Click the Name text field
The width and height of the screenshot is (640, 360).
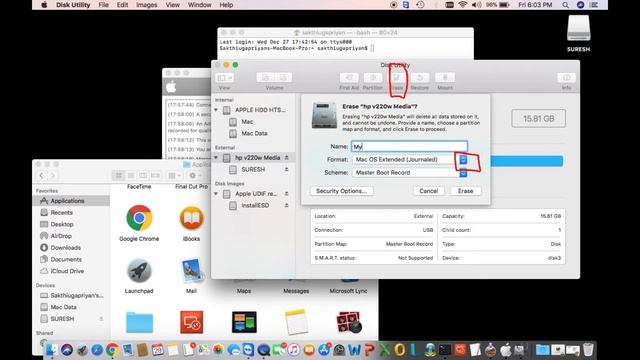(x=409, y=147)
